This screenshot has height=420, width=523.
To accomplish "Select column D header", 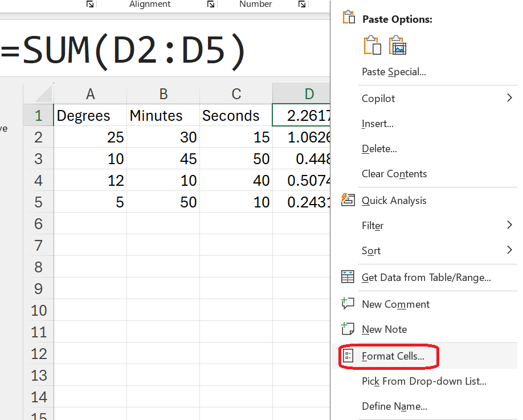I will 309,93.
